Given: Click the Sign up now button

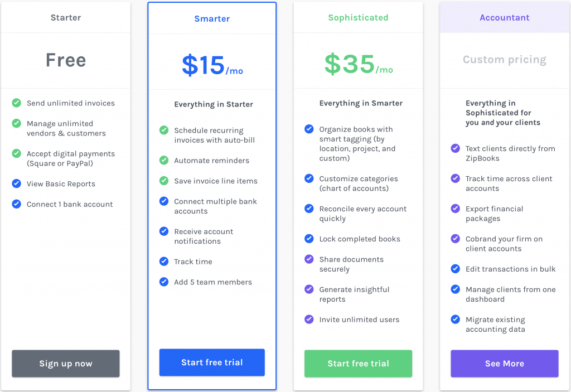Looking at the screenshot, I should [x=66, y=363].
